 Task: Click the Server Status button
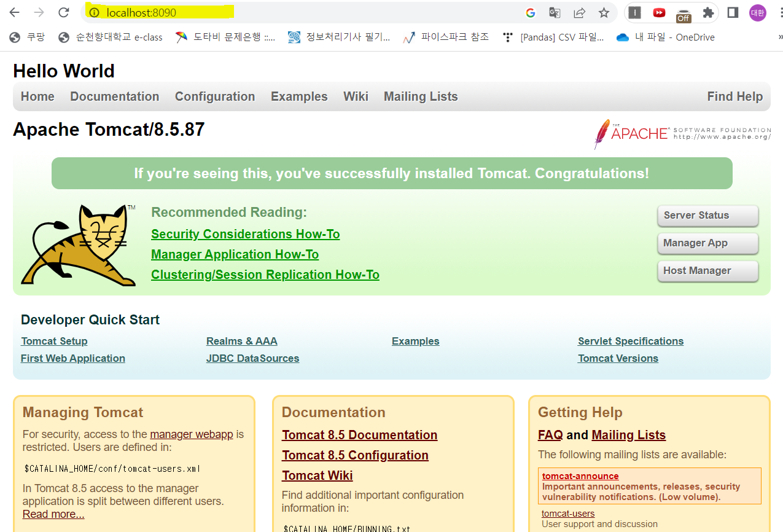pos(707,216)
